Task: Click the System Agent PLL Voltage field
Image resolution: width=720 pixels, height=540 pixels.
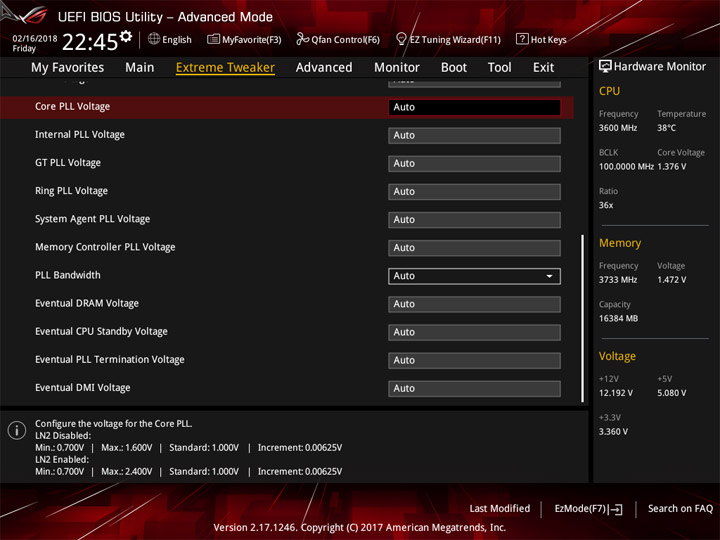Action: [474, 220]
